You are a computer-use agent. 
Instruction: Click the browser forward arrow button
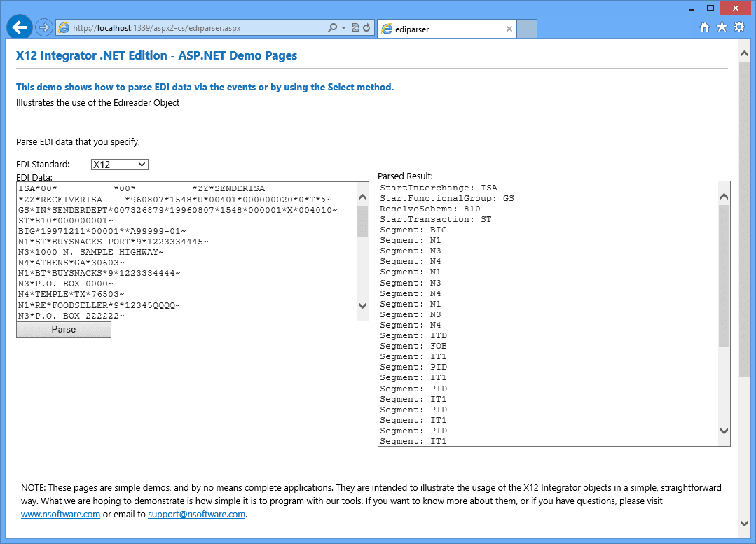pyautogui.click(x=44, y=27)
